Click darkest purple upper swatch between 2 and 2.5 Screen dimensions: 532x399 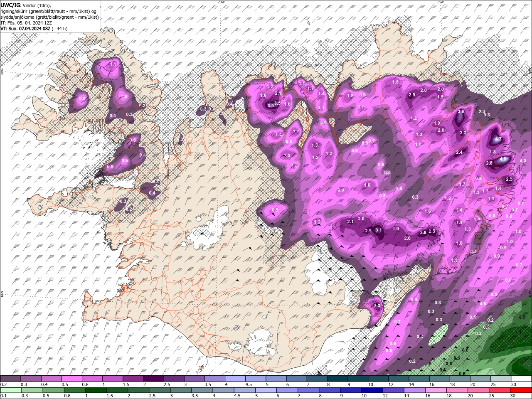pos(153,379)
